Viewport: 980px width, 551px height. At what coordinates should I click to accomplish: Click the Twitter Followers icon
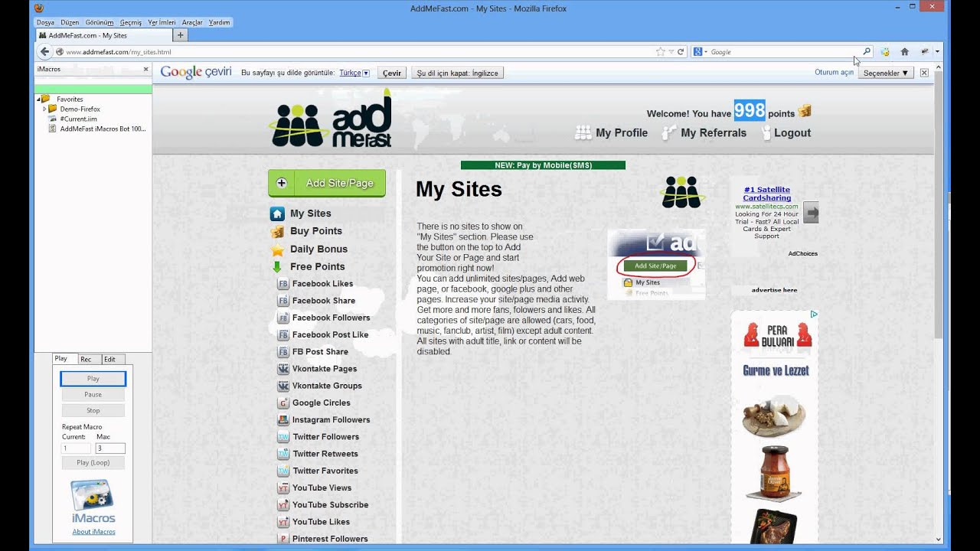coord(283,437)
